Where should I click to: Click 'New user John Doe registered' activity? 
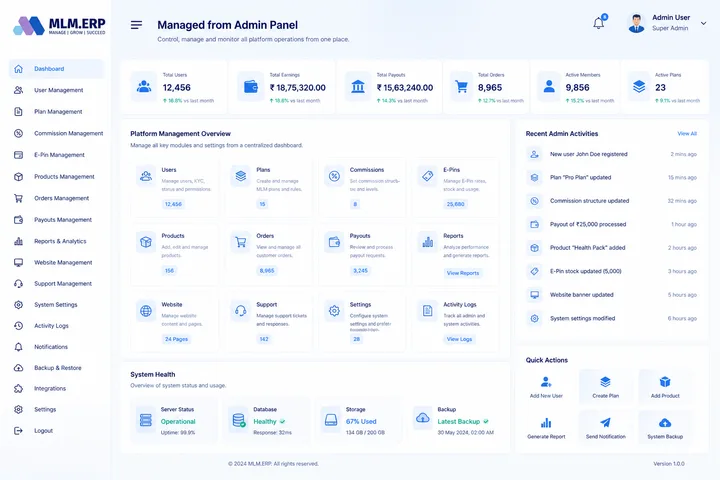611,154
